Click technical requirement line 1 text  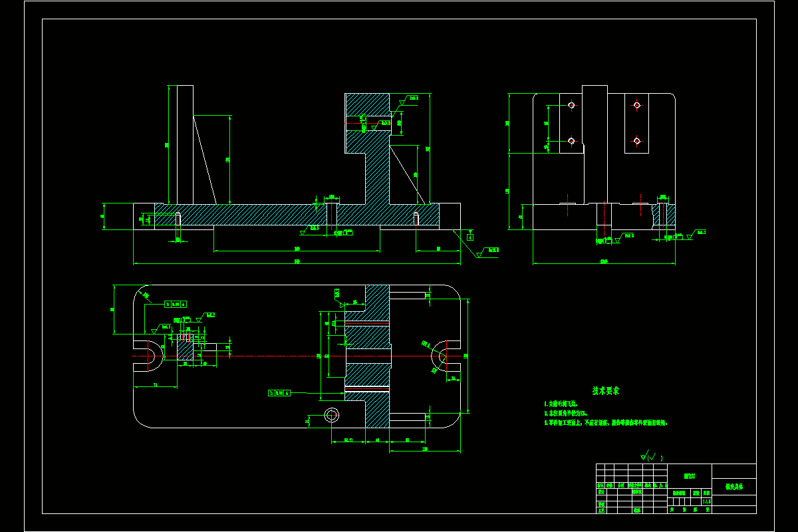(561, 404)
